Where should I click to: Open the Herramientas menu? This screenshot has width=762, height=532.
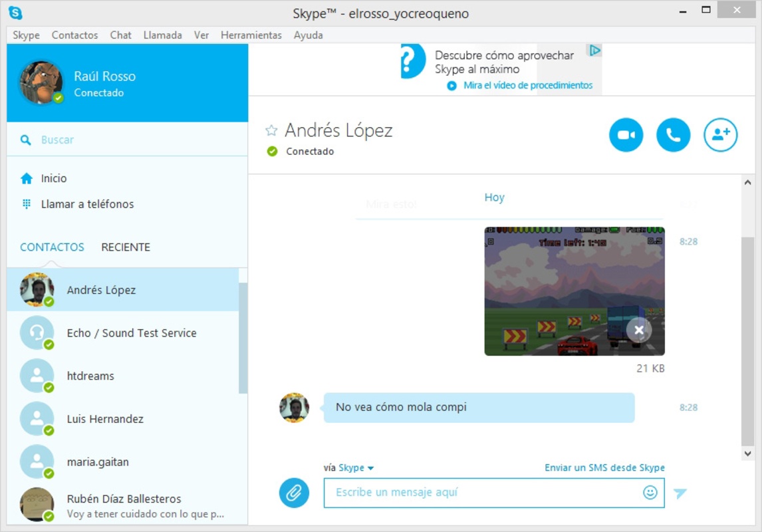coord(251,35)
